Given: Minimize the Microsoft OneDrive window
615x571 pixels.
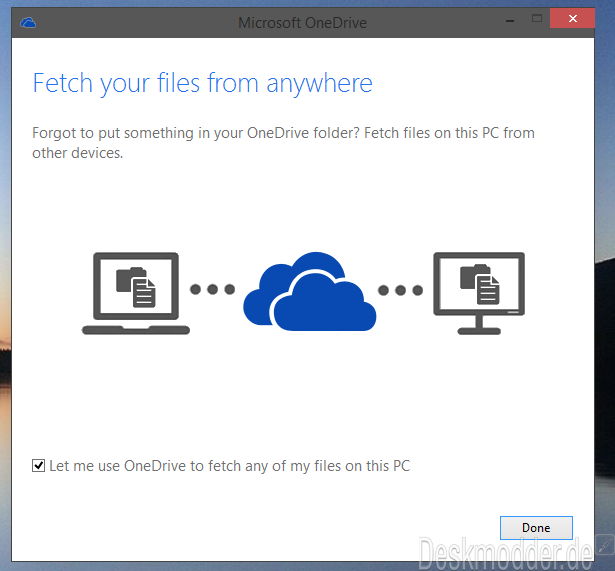Looking at the screenshot, I should point(510,20).
